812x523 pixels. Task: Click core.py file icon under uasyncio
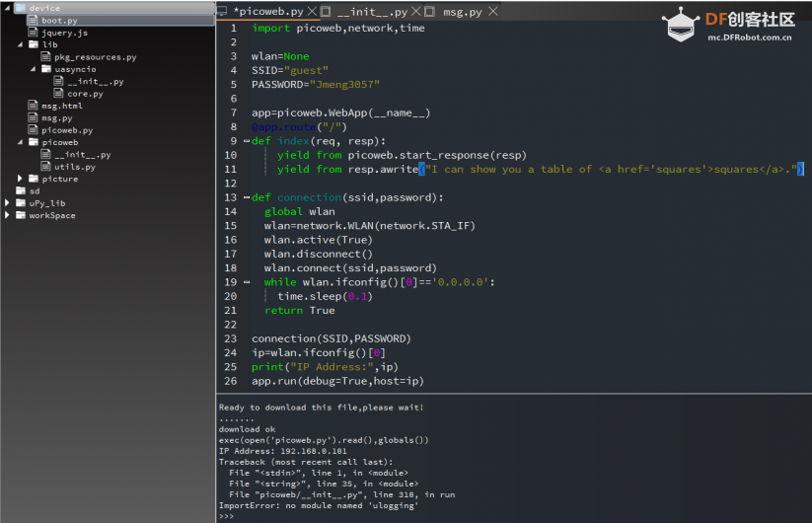coord(59,94)
